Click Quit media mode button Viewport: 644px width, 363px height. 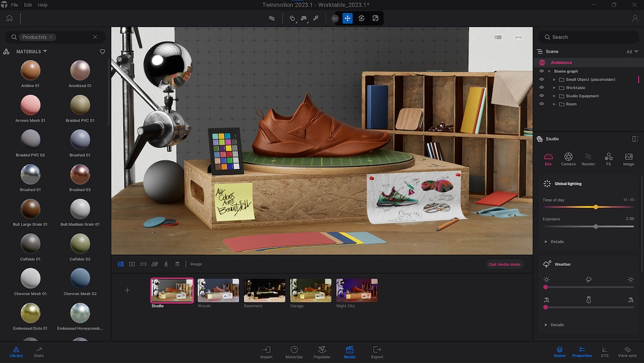pyautogui.click(x=504, y=264)
